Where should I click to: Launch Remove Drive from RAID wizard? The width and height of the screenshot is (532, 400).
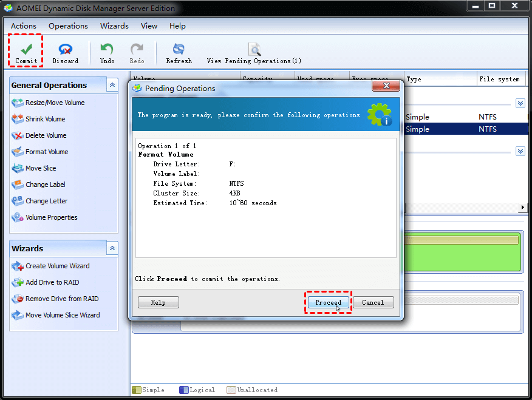(55, 299)
